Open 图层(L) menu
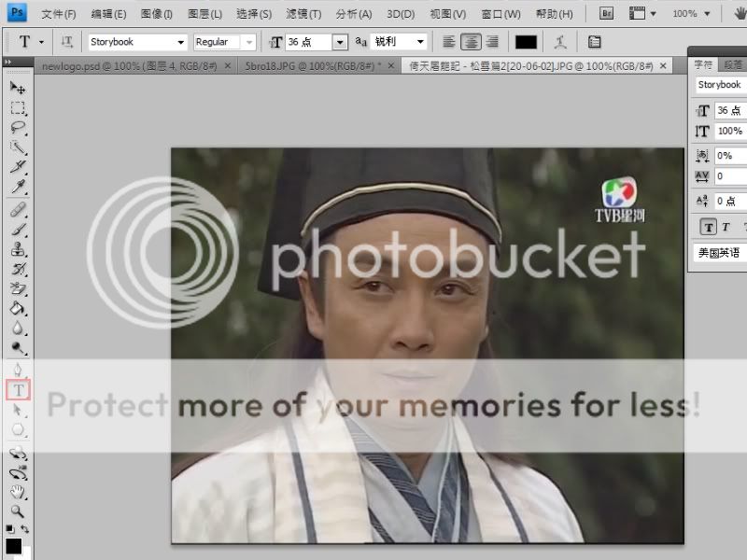The height and width of the screenshot is (560, 747). [x=204, y=14]
